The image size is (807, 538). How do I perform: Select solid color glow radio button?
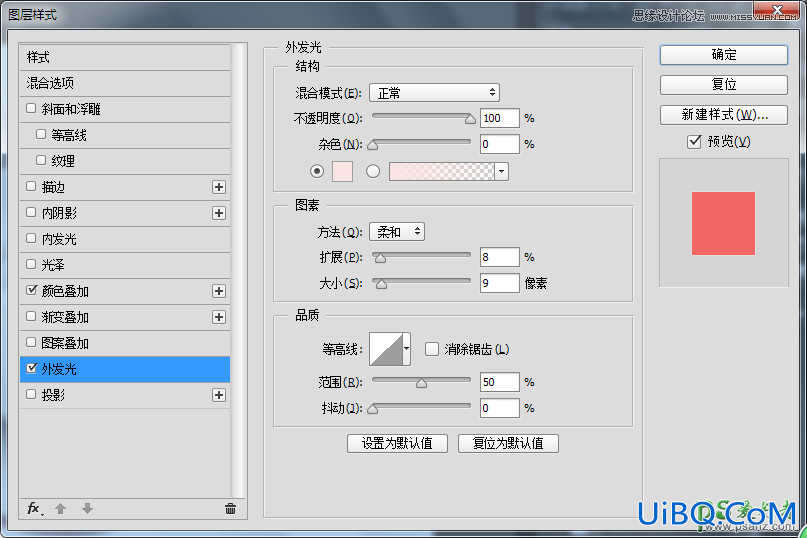[317, 171]
